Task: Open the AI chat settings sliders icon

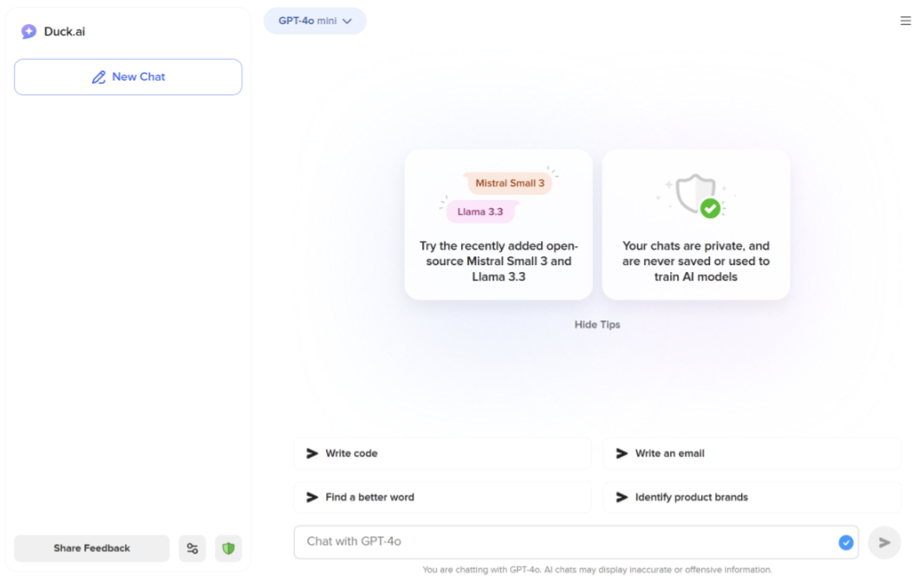Action: tap(192, 548)
